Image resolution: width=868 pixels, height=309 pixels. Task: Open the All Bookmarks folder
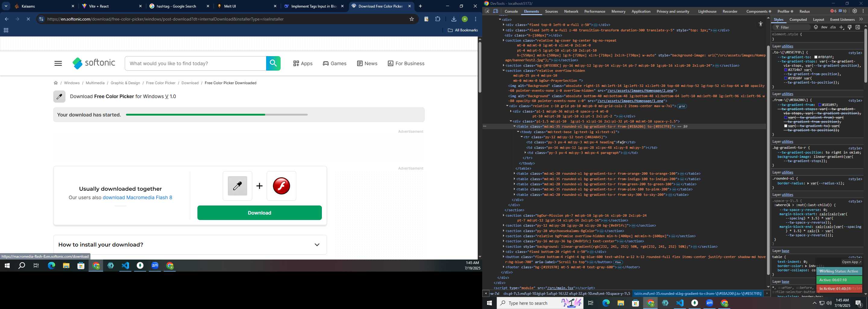click(x=463, y=30)
